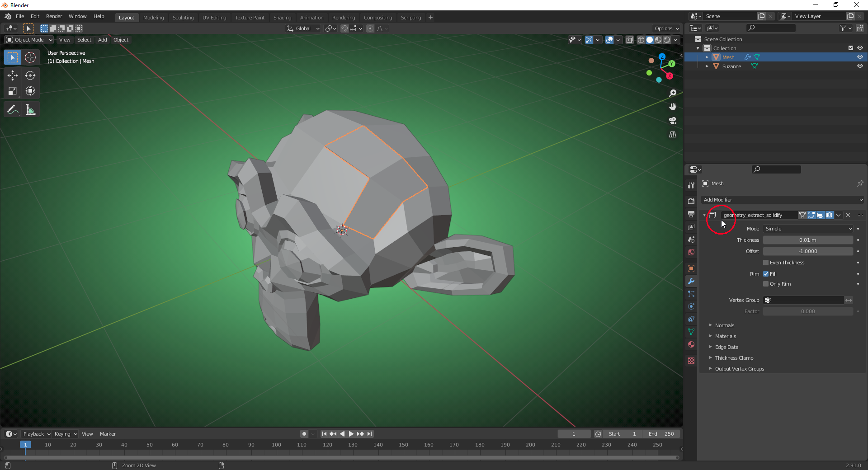Open the Global transform orientation dropdown
Screen dimensions: 868x470
click(x=303, y=28)
